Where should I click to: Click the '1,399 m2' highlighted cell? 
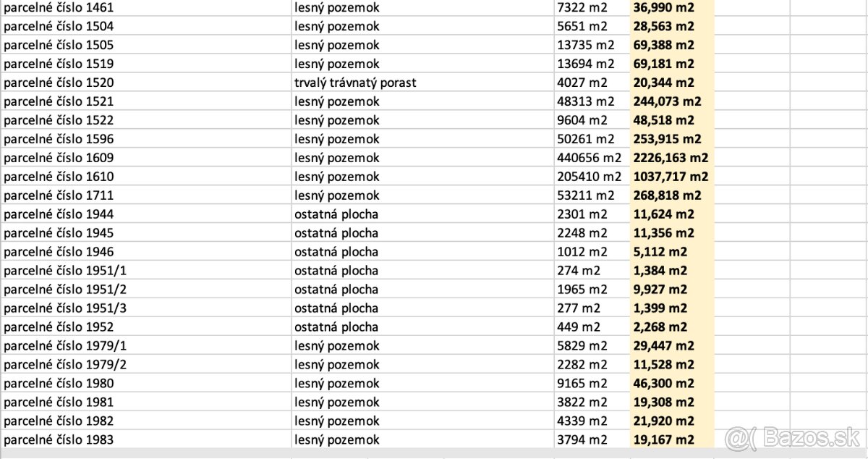660,308
